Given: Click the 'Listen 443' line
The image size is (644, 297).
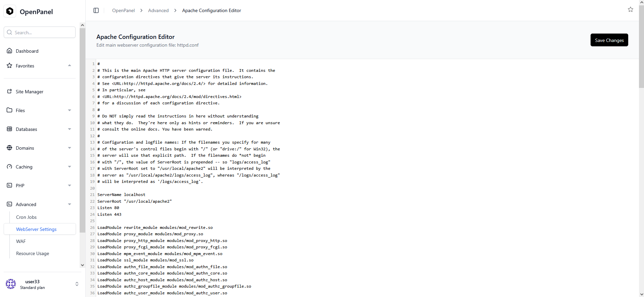Looking at the screenshot, I should tap(110, 214).
